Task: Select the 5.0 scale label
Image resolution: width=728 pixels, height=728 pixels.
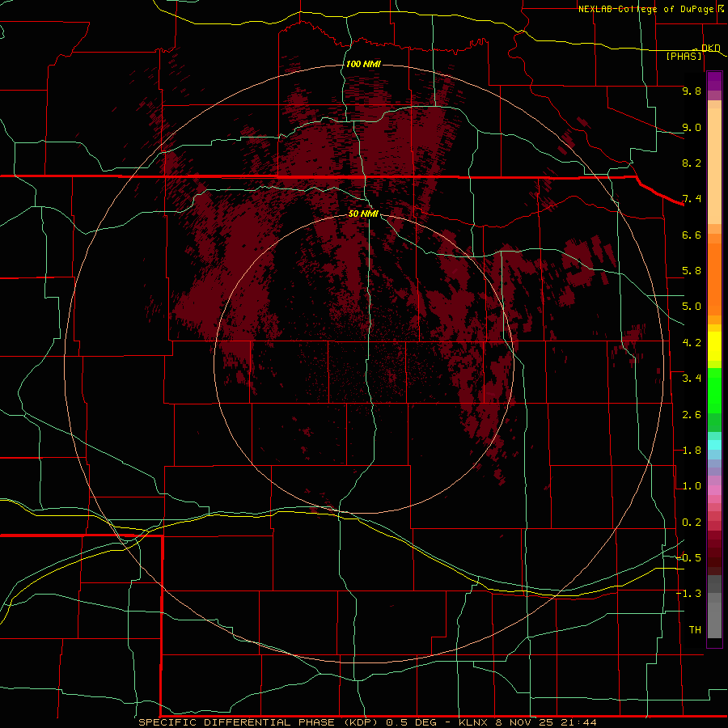Action: point(692,307)
